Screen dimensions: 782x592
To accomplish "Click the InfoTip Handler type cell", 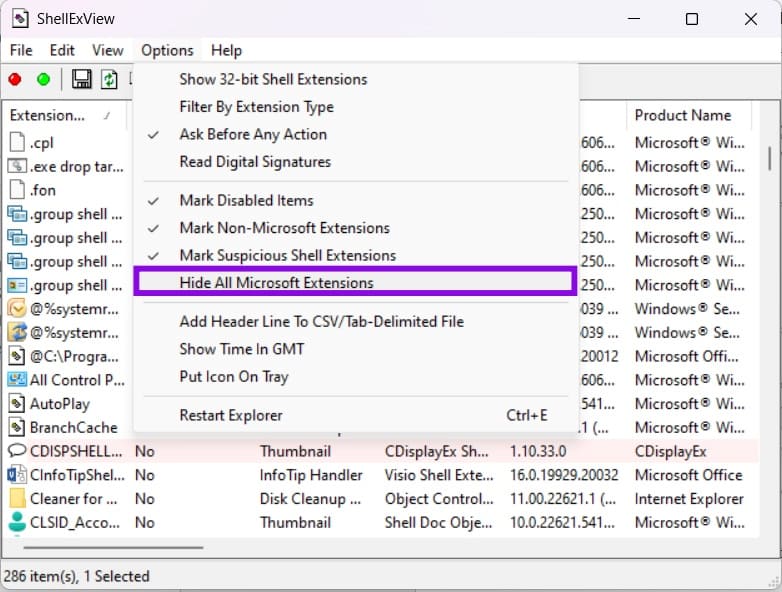I will [x=311, y=475].
